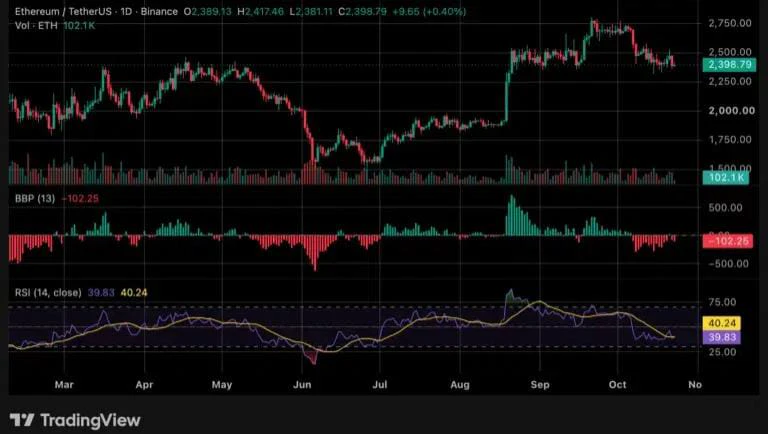The image size is (768, 434).
Task: Click the Oct label on time axis
Action: tap(618, 385)
